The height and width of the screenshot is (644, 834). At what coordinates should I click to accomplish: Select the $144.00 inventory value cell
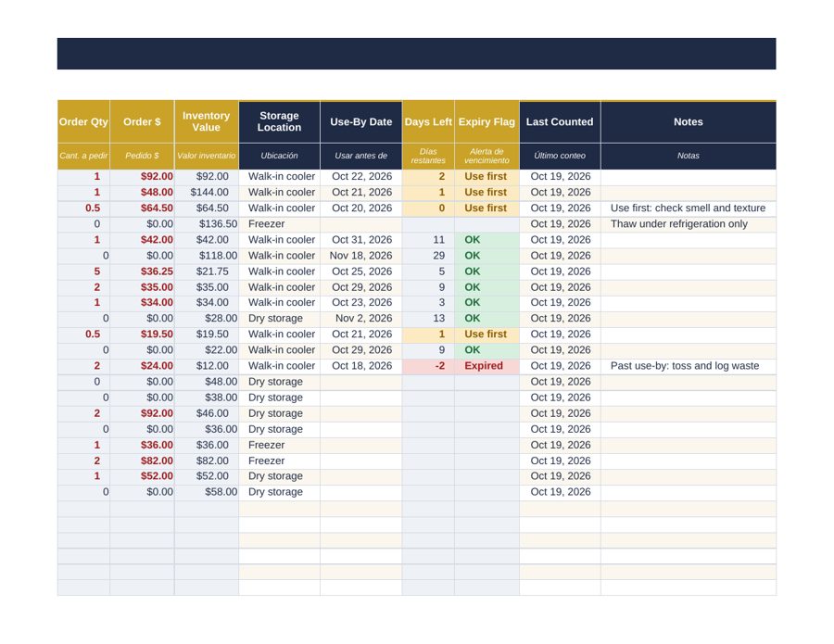click(207, 193)
